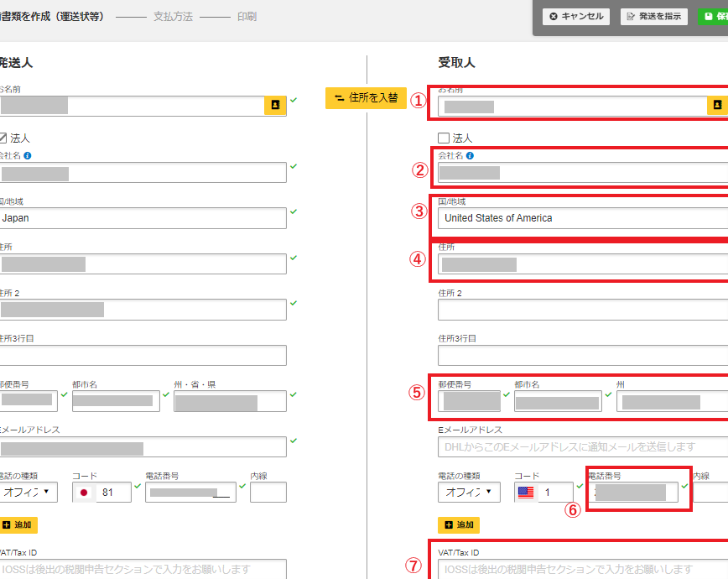Image resolution: width=728 pixels, height=579 pixels.
Task: Open receiver country United States field
Action: coord(583,218)
